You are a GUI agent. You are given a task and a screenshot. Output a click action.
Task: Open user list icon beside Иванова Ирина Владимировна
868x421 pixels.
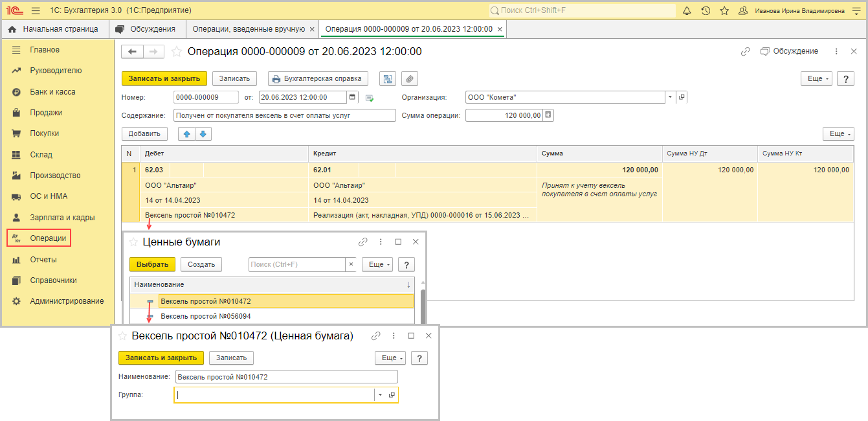tap(743, 11)
